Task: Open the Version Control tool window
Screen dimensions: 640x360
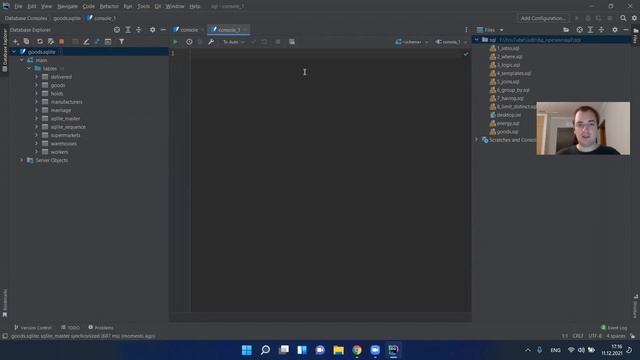Action: pyautogui.click(x=33, y=327)
